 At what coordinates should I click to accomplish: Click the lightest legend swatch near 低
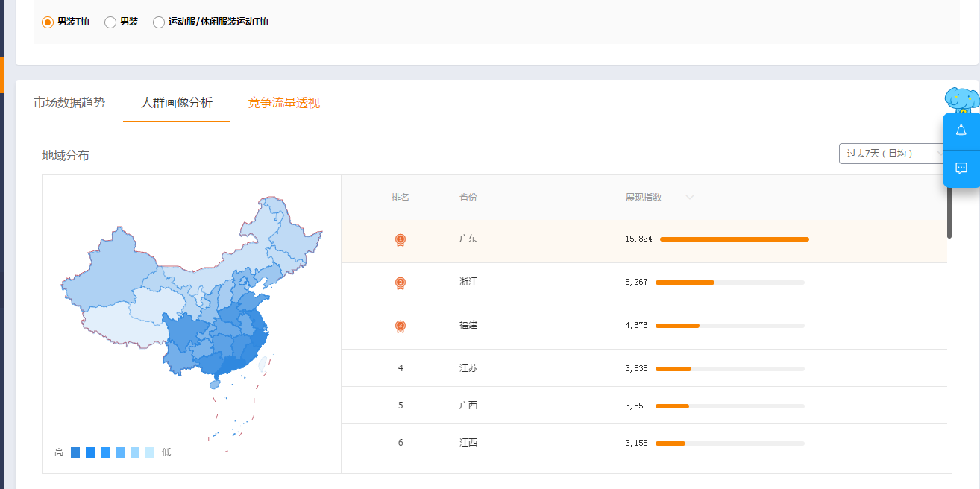pyautogui.click(x=150, y=452)
